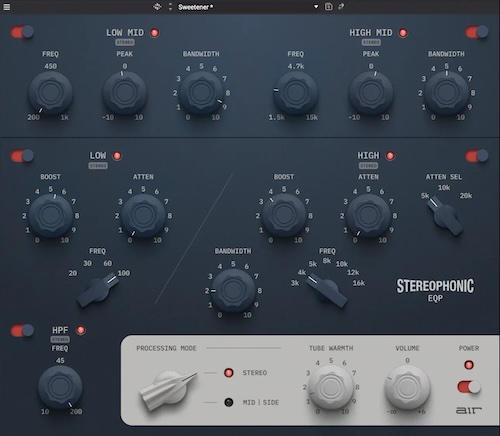The height and width of the screenshot is (436, 500).
Task: Click the High Boost knob
Action: click(x=284, y=215)
